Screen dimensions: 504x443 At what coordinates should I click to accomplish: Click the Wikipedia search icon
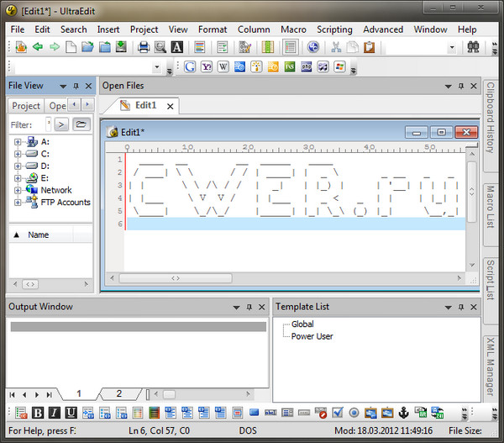coord(223,66)
